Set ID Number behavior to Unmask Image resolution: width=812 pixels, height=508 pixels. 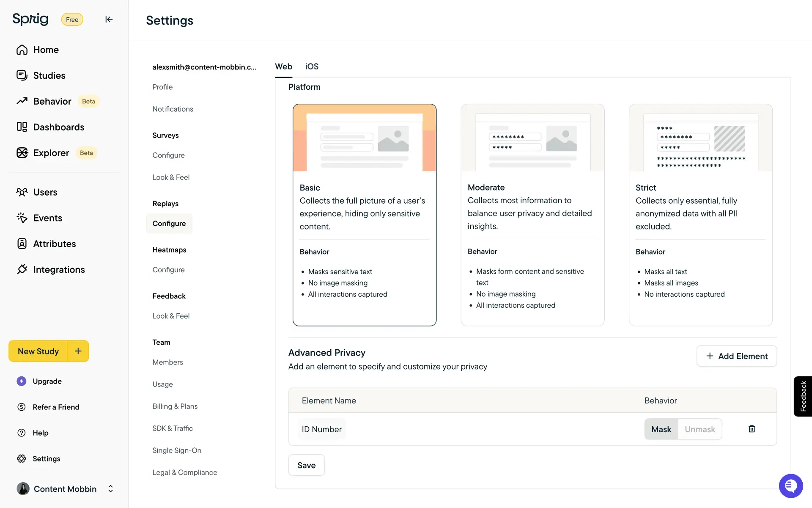click(700, 429)
